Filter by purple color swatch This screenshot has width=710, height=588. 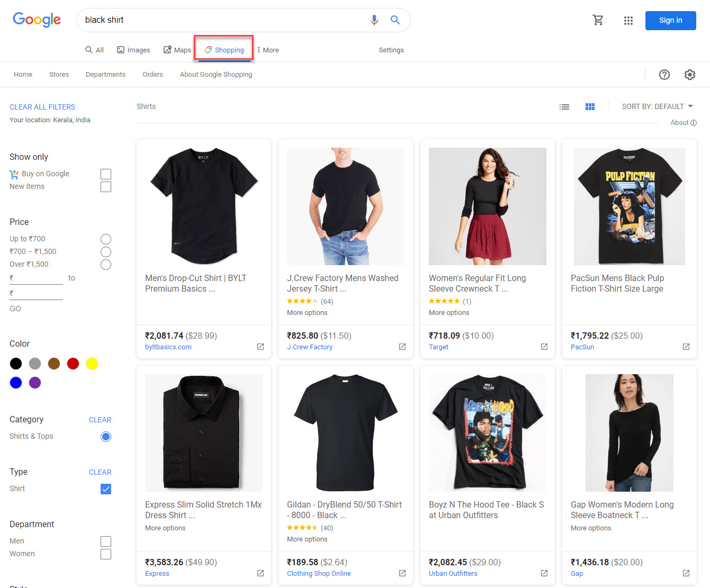35,383
